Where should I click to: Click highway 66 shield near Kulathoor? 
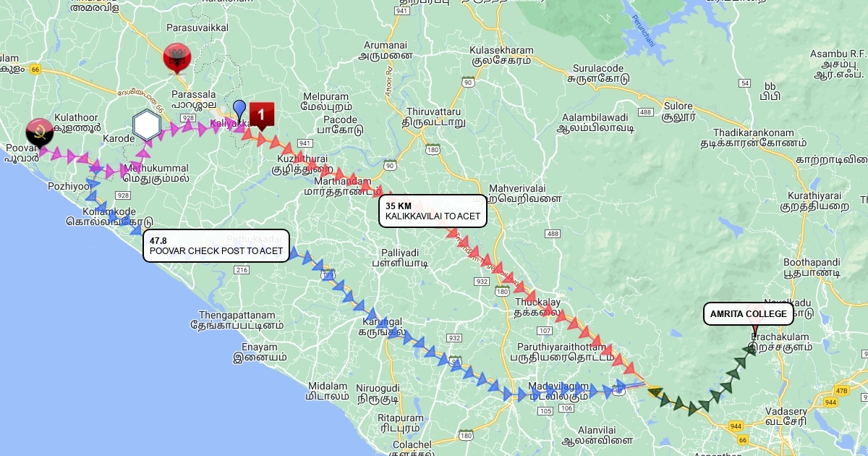click(x=35, y=69)
